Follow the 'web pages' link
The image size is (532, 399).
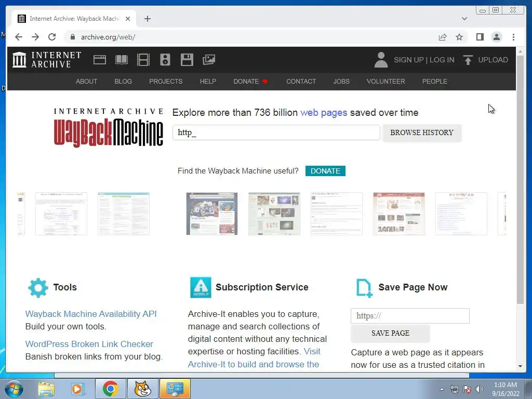324,113
